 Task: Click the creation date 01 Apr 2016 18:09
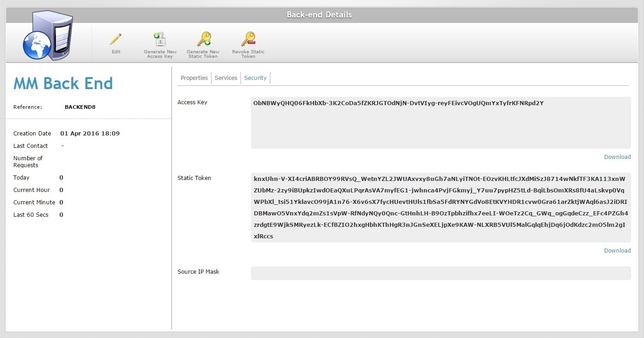[90, 134]
